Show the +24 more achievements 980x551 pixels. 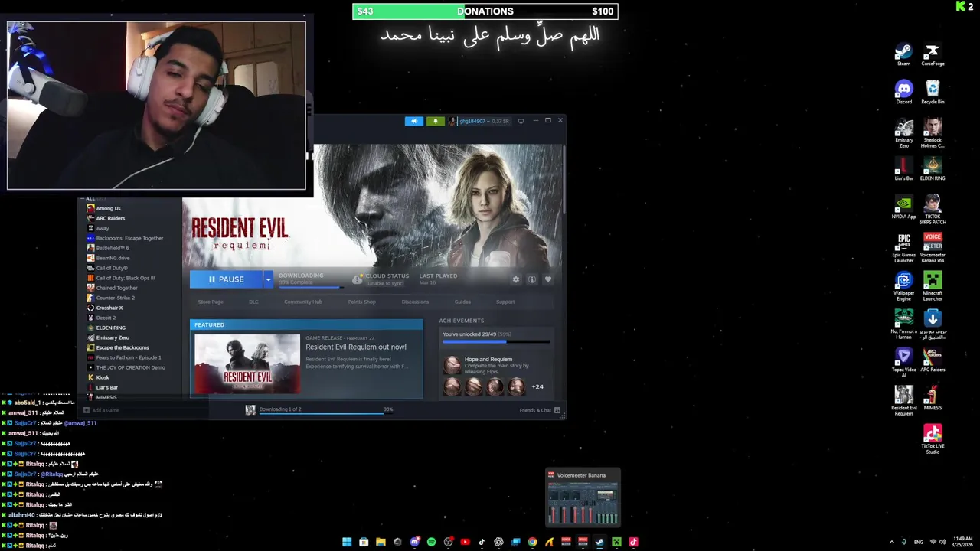point(537,387)
